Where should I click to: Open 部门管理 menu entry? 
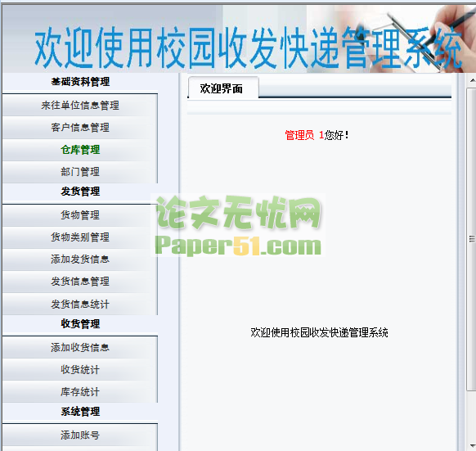pyautogui.click(x=80, y=172)
